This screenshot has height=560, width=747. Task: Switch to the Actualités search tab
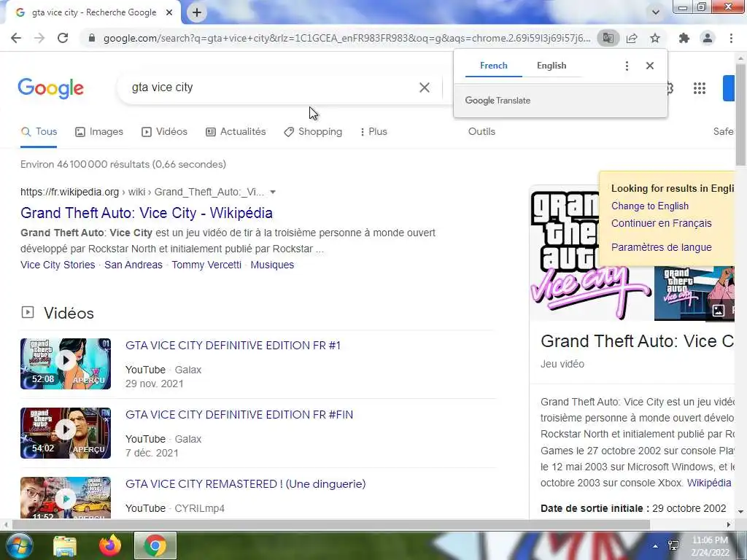(236, 132)
